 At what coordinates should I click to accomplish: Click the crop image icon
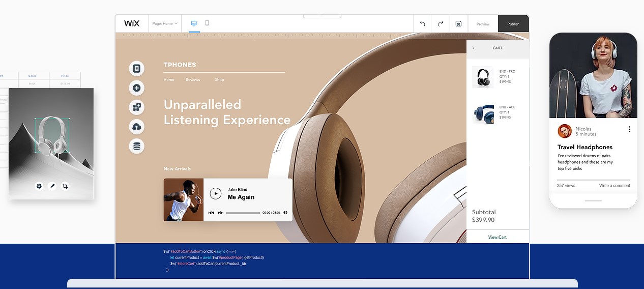65,186
